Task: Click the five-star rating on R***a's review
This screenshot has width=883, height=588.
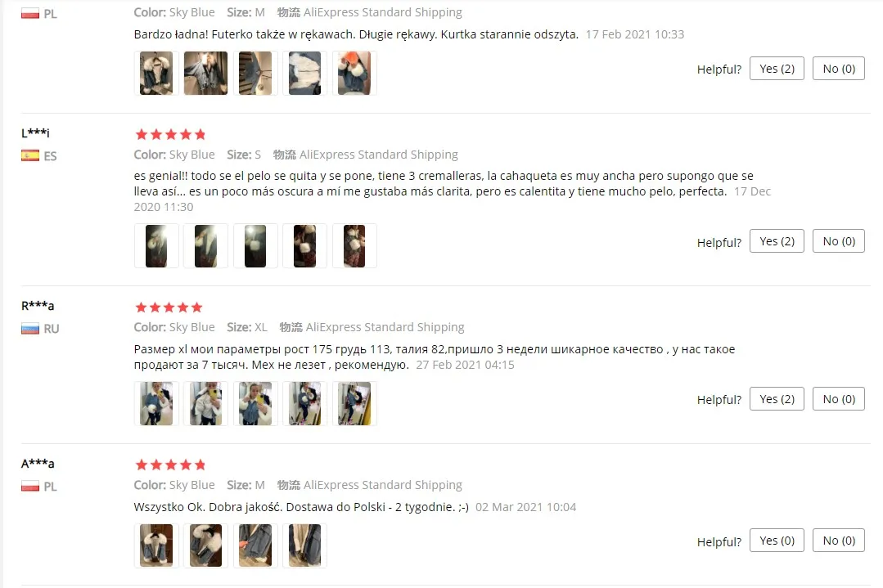Action: click(169, 307)
